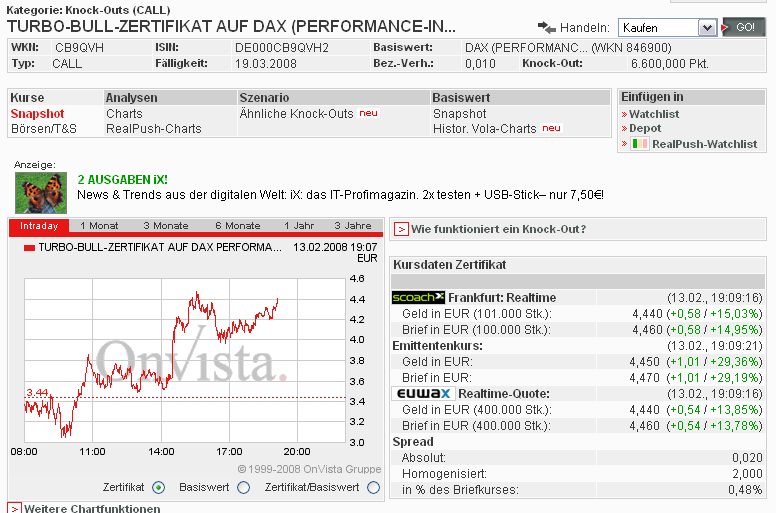Select the Zertifikat radio button
The height and width of the screenshot is (513, 782).
(159, 488)
